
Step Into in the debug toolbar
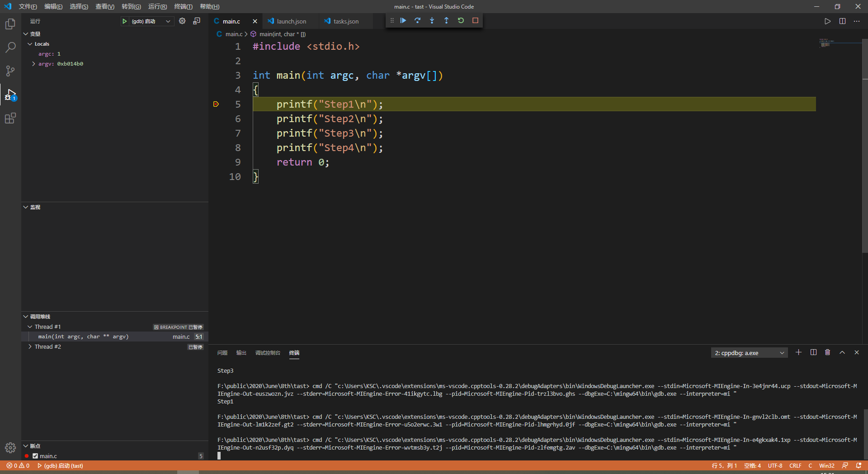[x=432, y=20]
